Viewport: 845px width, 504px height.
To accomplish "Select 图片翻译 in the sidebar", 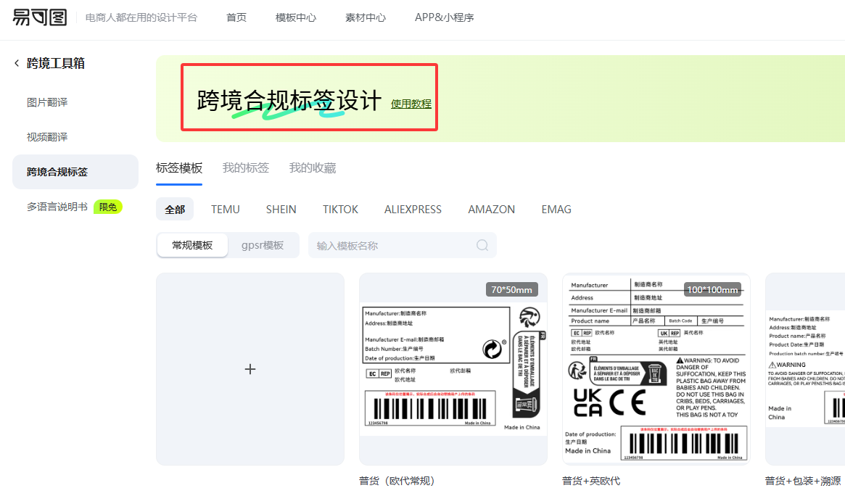I will coord(47,102).
